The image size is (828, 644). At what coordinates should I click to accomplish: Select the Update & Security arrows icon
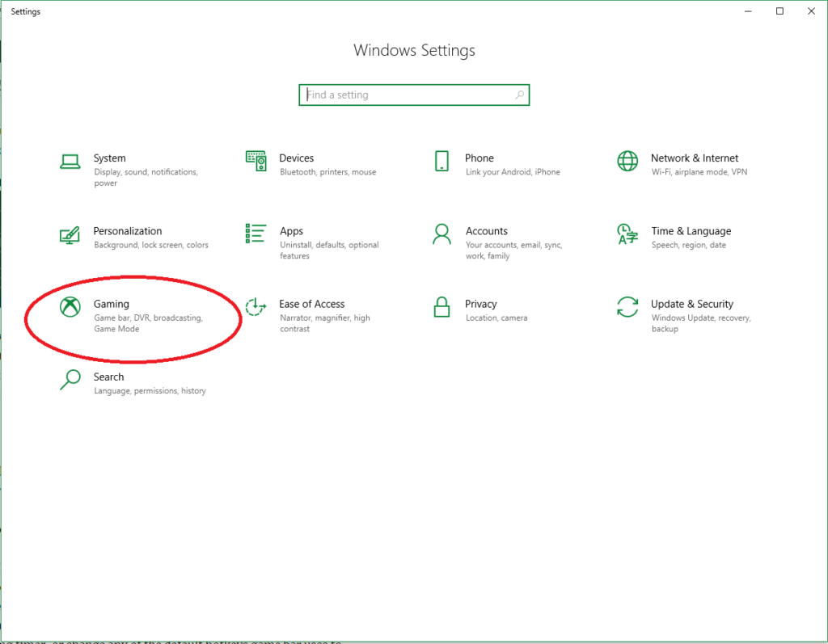(x=627, y=307)
